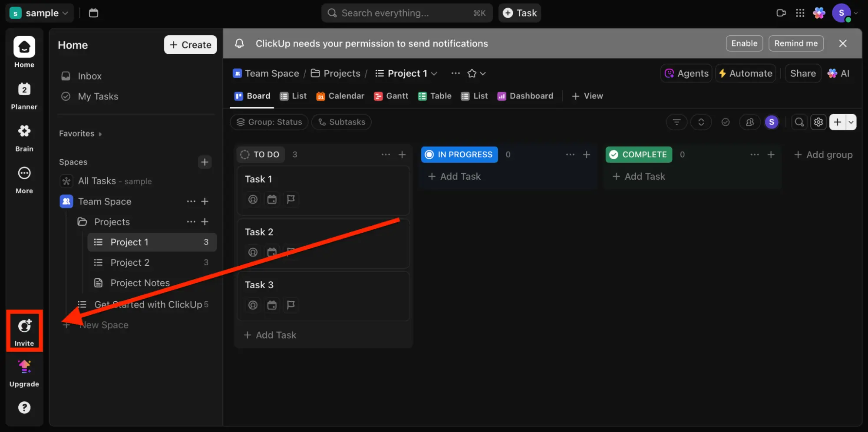Open the Share button
The height and width of the screenshot is (432, 868).
click(803, 73)
